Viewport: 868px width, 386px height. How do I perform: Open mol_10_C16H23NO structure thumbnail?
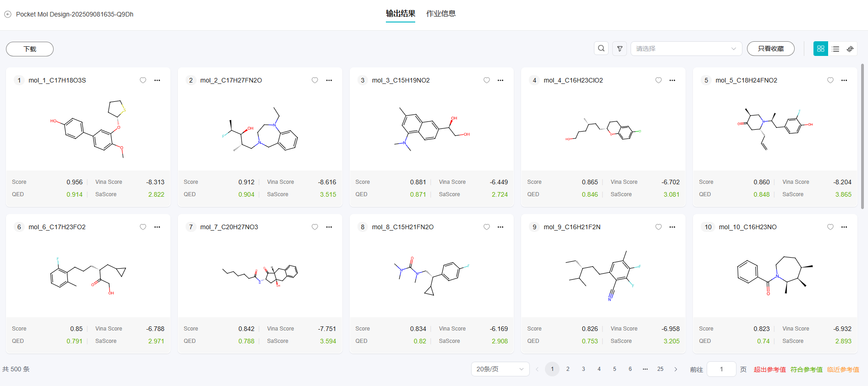[x=775, y=276]
